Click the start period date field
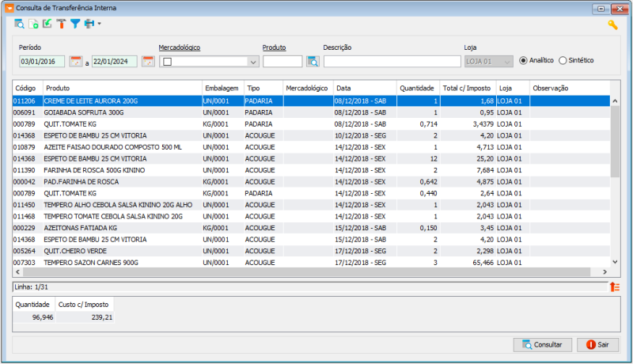This screenshot has width=633, height=364. pyautogui.click(x=42, y=62)
